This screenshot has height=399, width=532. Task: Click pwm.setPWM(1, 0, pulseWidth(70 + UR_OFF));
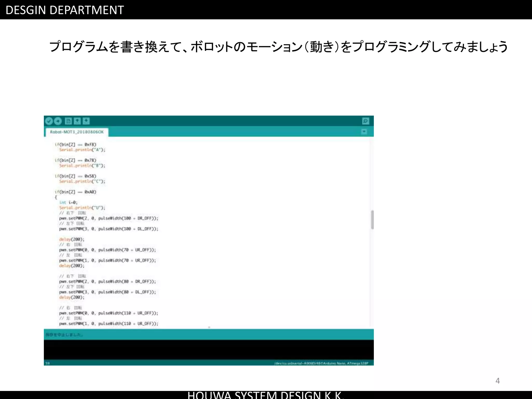108,261
